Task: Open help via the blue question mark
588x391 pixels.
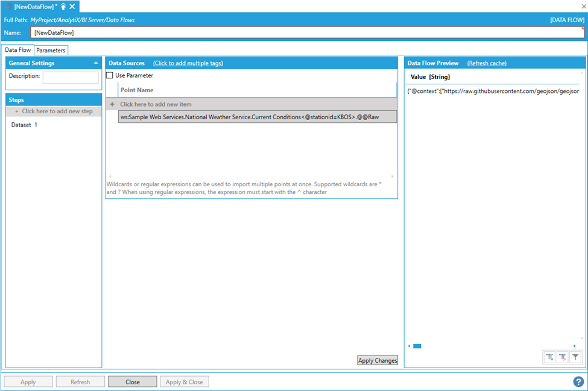Action: [x=578, y=381]
